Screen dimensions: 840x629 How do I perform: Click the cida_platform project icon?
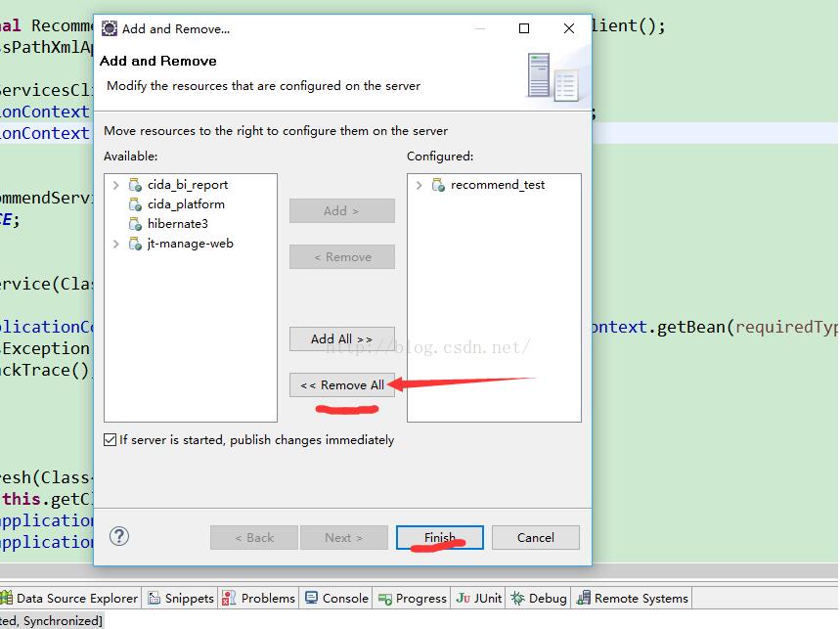click(136, 204)
